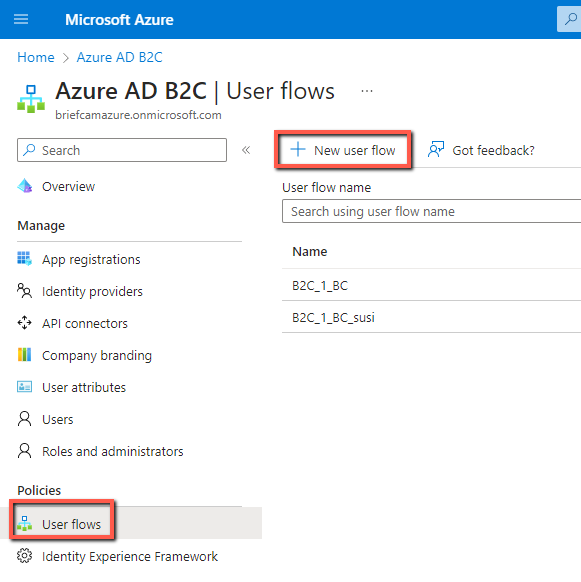Click the Roles and administrators person icon
Image resolution: width=581 pixels, height=582 pixels.
[x=25, y=451]
